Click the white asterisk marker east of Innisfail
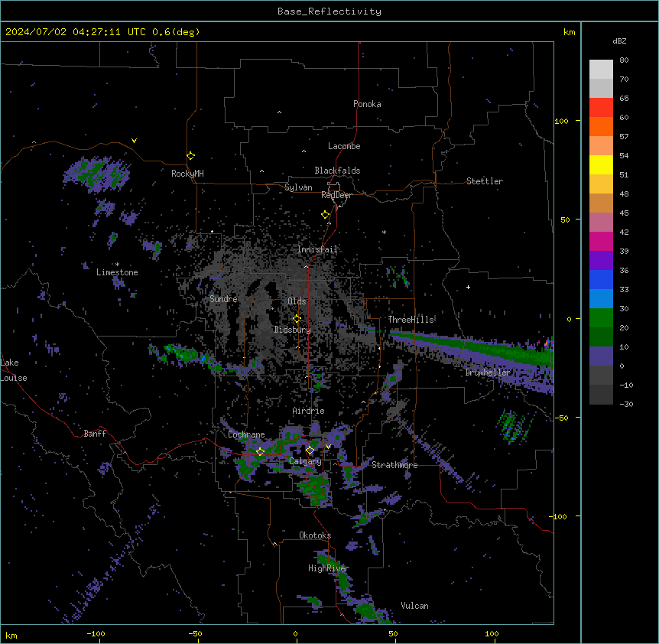 tap(384, 232)
